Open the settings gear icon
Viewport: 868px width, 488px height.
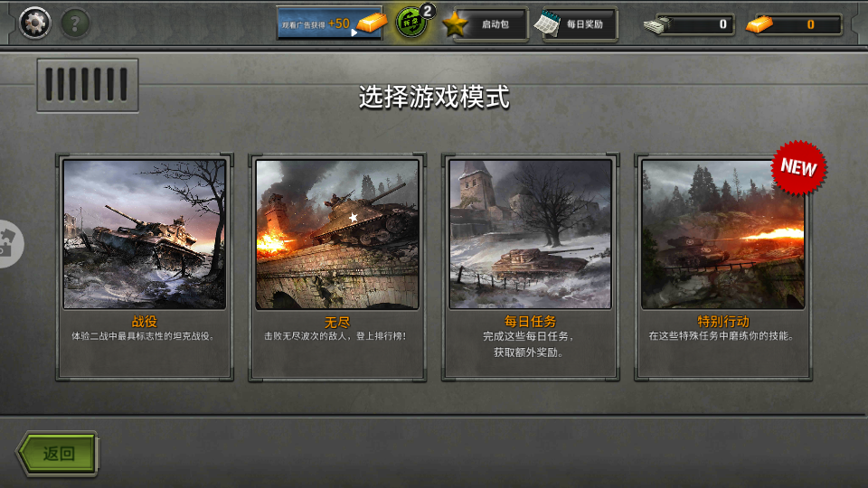coord(35,23)
